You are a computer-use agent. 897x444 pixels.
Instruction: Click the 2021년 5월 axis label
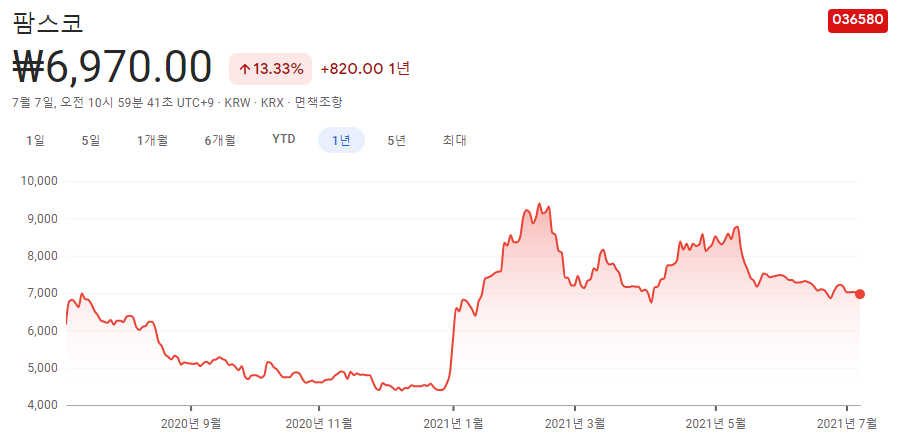[716, 424]
